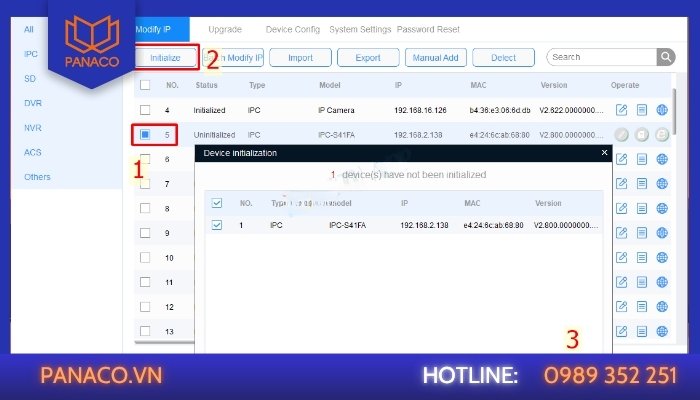Viewport: 700px width, 400px height.
Task: Open the web browser icon for row 4
Action: pos(662,110)
